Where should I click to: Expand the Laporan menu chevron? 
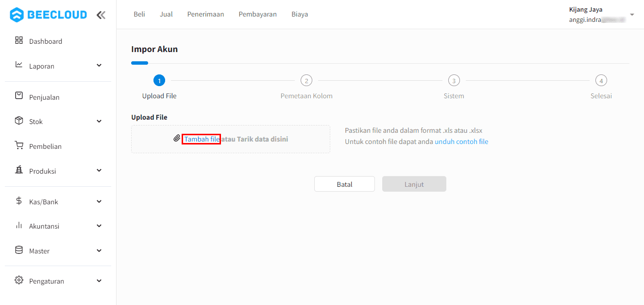coord(99,65)
